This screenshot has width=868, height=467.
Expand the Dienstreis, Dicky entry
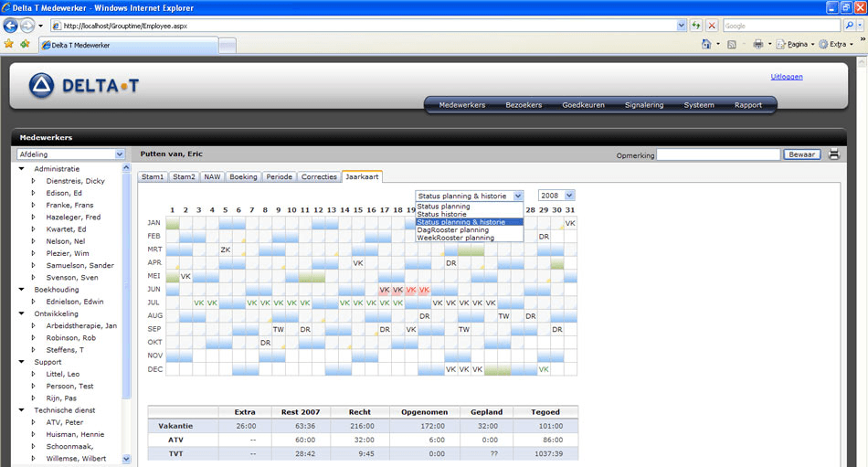pos(33,181)
